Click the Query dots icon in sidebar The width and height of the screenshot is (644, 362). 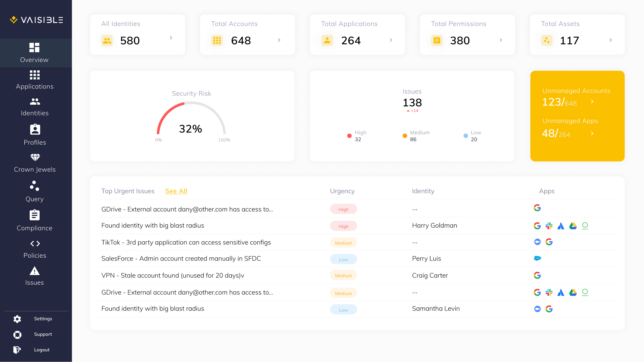pos(35,186)
